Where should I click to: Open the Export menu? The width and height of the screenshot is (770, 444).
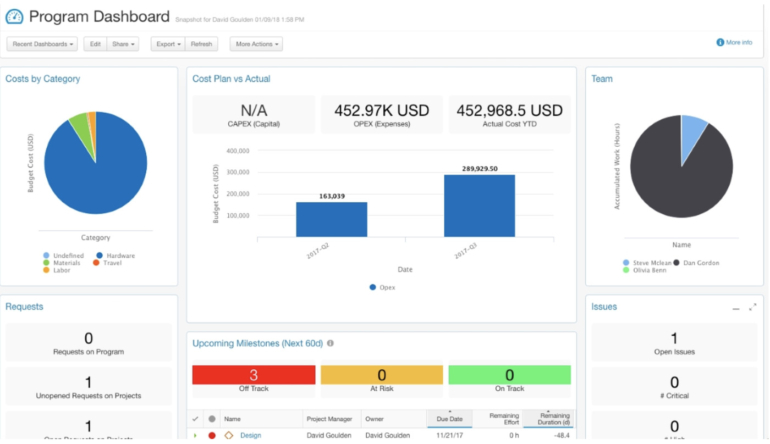click(x=167, y=44)
